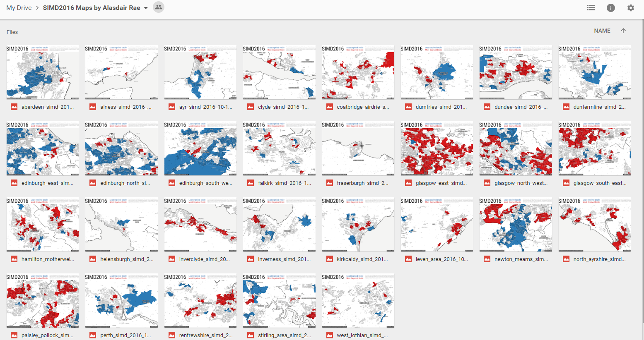644x340 pixels.
Task: Select the paisley_pollock_sim thumbnail
Action: [42, 300]
